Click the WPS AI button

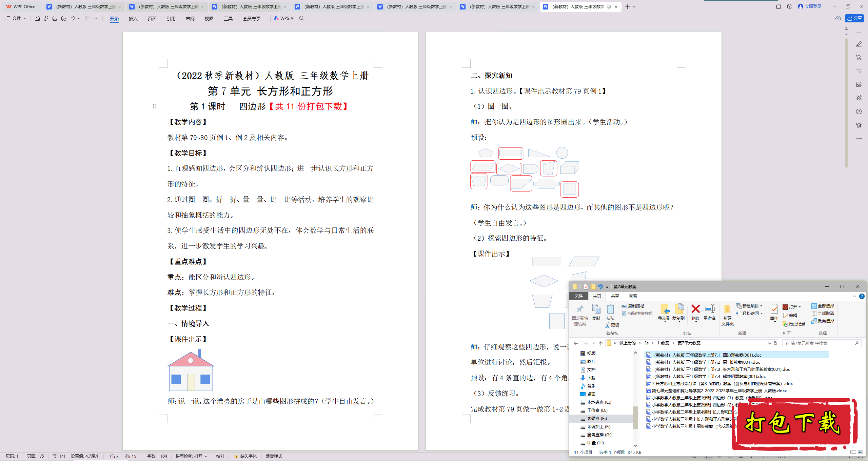coord(284,18)
